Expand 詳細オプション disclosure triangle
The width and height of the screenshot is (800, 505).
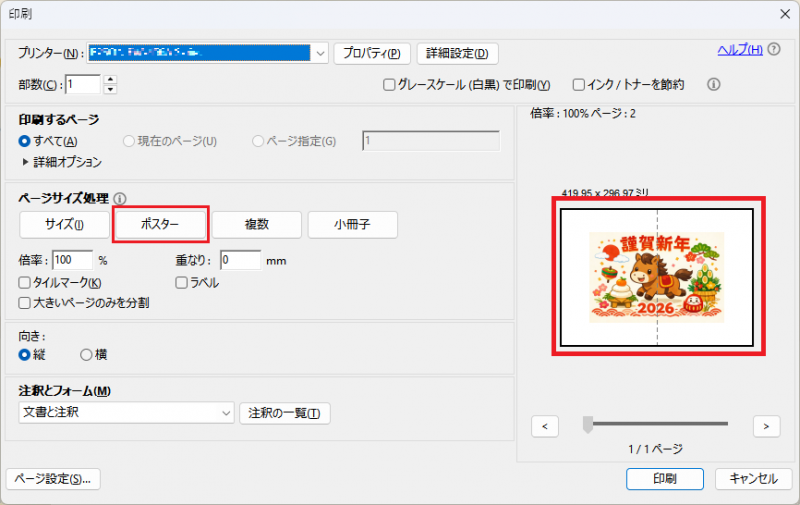pos(25,161)
